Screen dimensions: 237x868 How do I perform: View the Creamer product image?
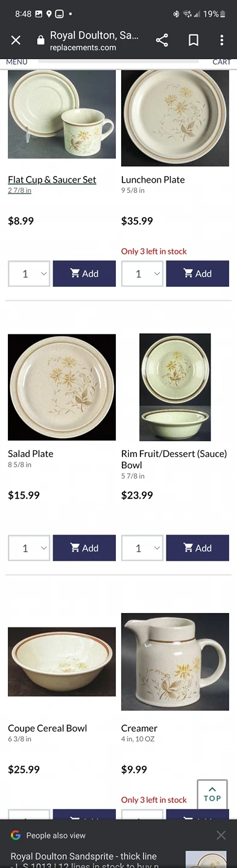(x=175, y=662)
